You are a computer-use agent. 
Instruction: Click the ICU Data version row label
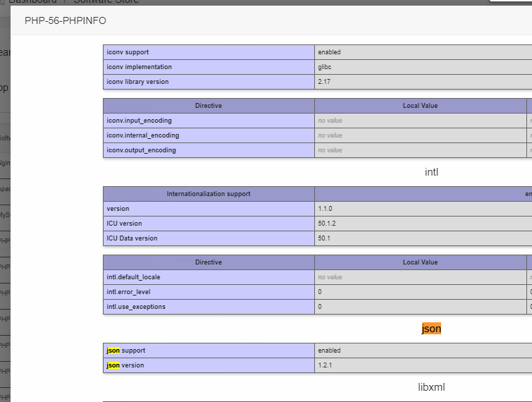(x=132, y=238)
